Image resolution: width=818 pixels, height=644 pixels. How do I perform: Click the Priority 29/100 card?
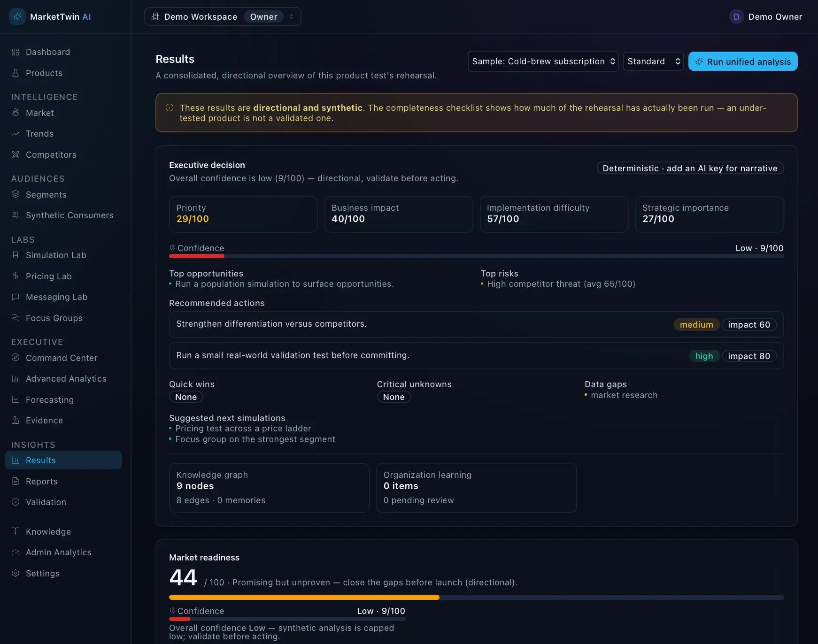click(243, 214)
